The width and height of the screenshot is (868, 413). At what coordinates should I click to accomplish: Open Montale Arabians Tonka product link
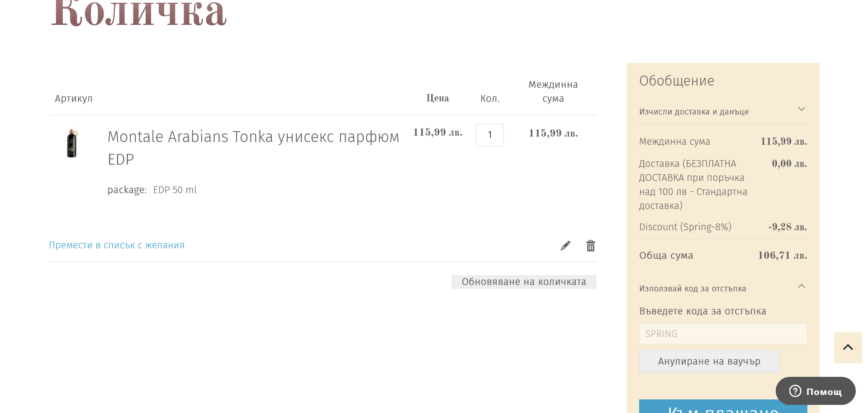click(x=253, y=148)
